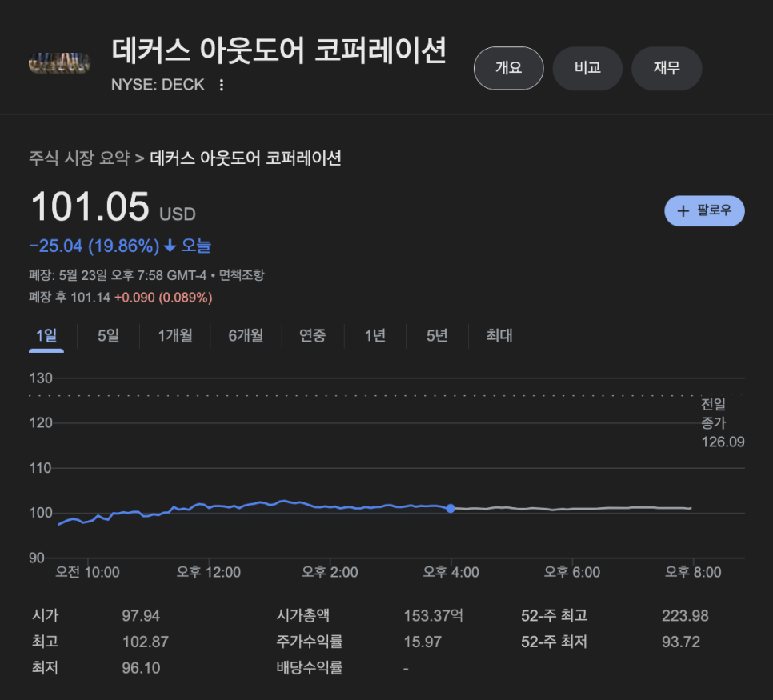The width and height of the screenshot is (773, 700).
Task: Click the Deckers company logo thumbnail
Action: point(60,63)
